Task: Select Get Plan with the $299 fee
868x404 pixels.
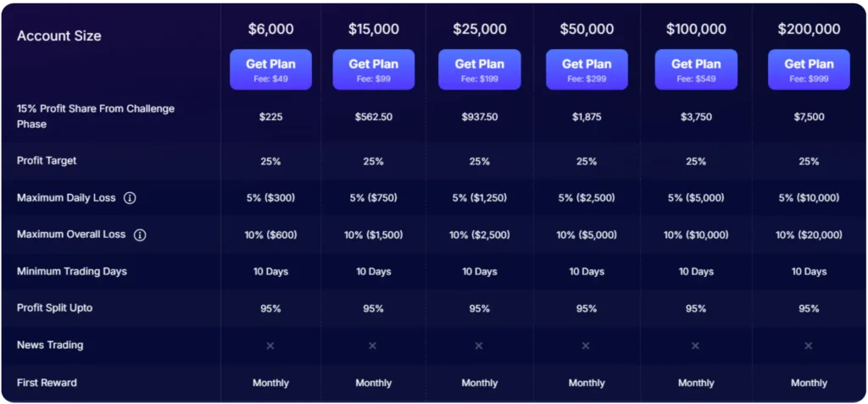Action: tap(586, 69)
